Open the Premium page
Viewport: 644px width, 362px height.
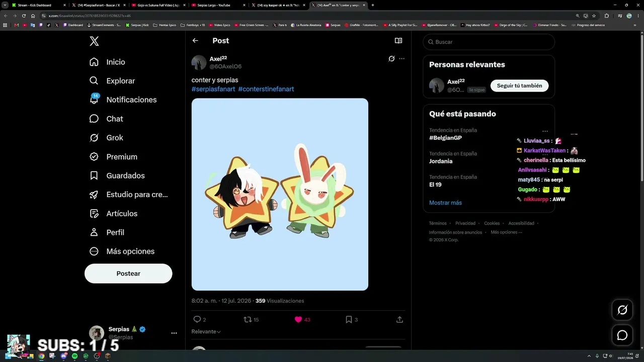point(113,157)
